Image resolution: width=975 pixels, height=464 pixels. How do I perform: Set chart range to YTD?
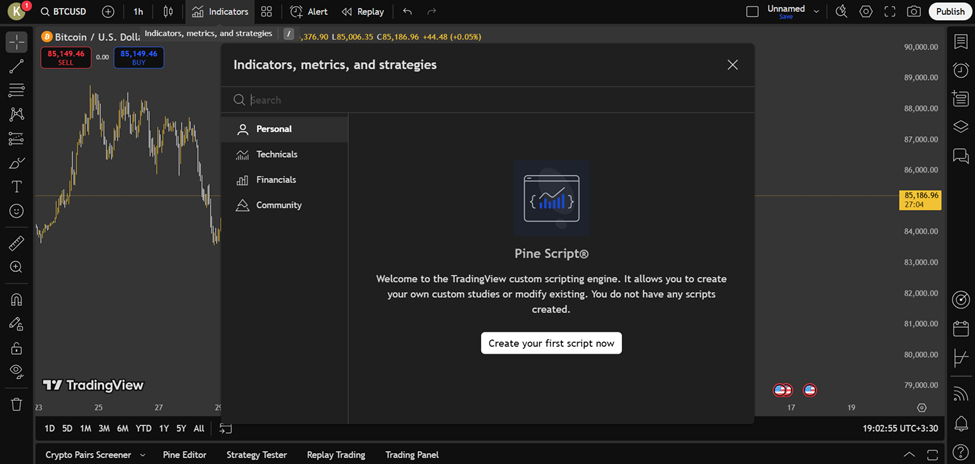144,429
